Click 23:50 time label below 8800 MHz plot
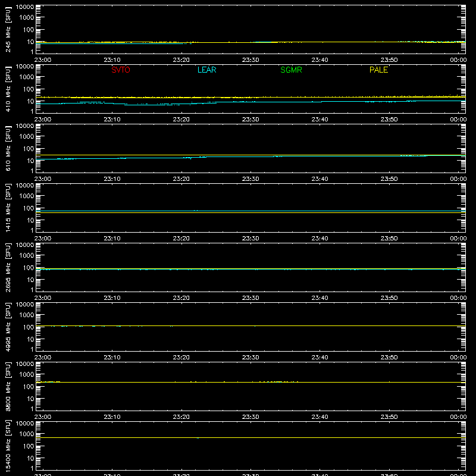The width and height of the screenshot is (476, 476). click(x=389, y=417)
